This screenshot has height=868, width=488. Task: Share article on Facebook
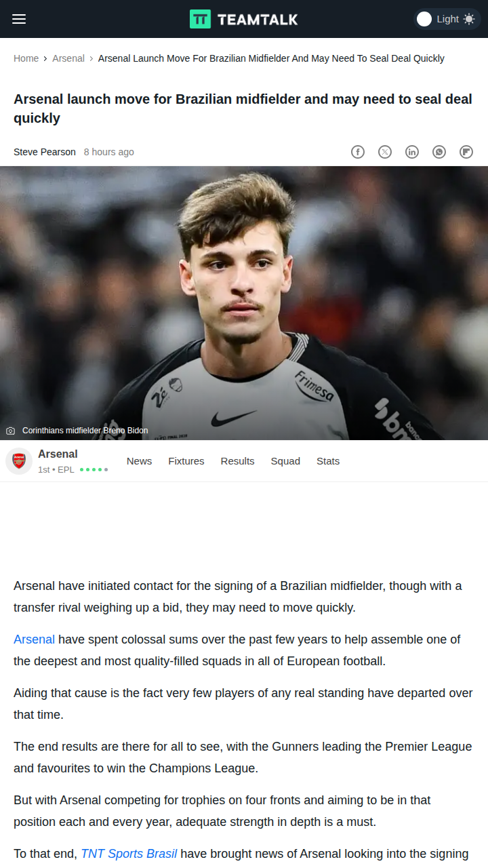tap(358, 152)
